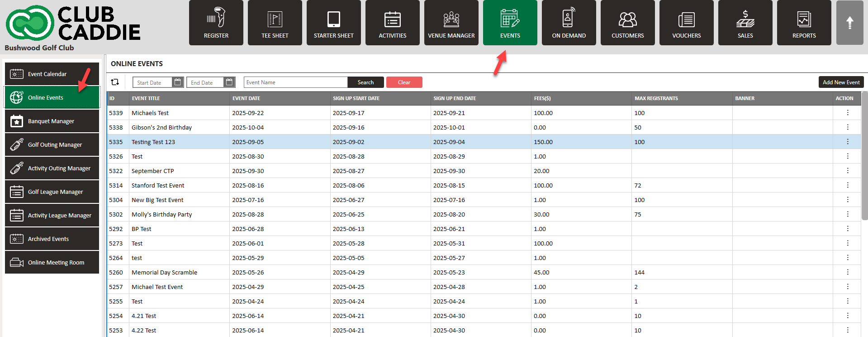Viewport: 868px width, 337px height.
Task: Click the refresh icon beside Start Date
Action: (x=115, y=82)
